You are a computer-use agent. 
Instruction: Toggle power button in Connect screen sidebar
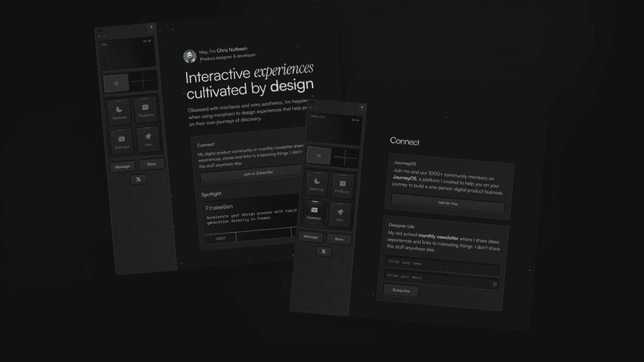click(x=319, y=156)
